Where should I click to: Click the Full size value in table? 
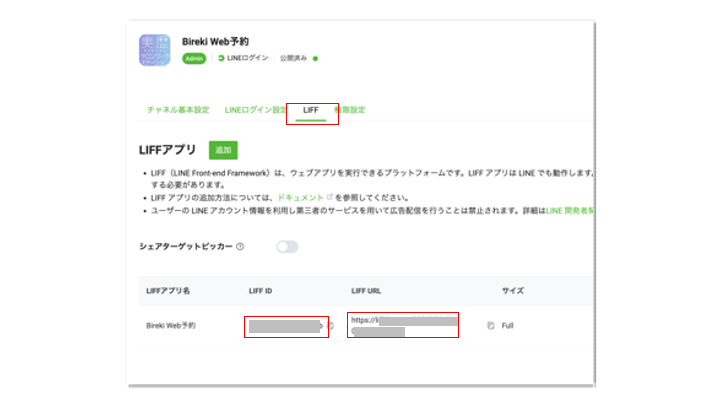pos(507,326)
